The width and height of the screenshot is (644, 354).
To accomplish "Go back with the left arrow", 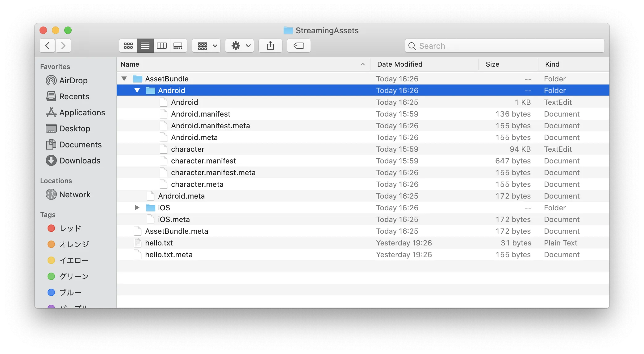I will [x=47, y=46].
